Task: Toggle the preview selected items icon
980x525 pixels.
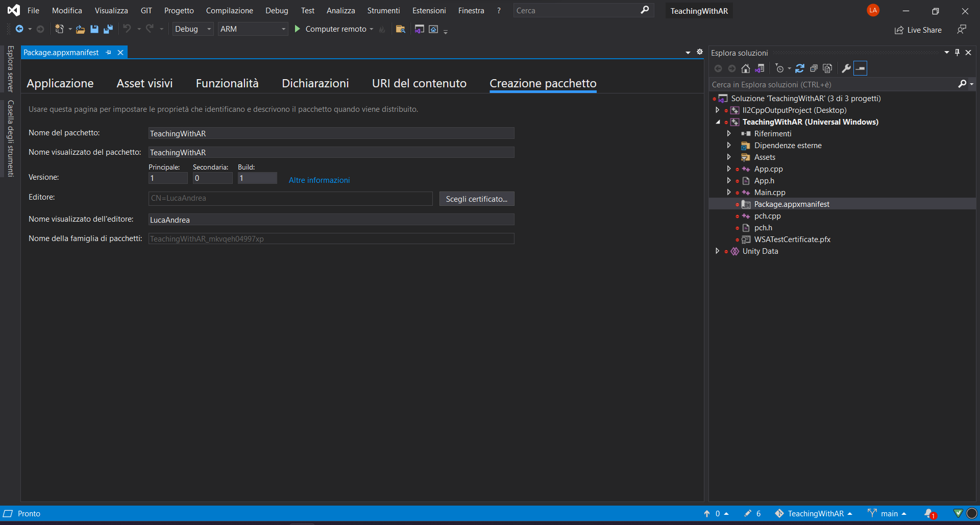Action: pyautogui.click(x=861, y=68)
